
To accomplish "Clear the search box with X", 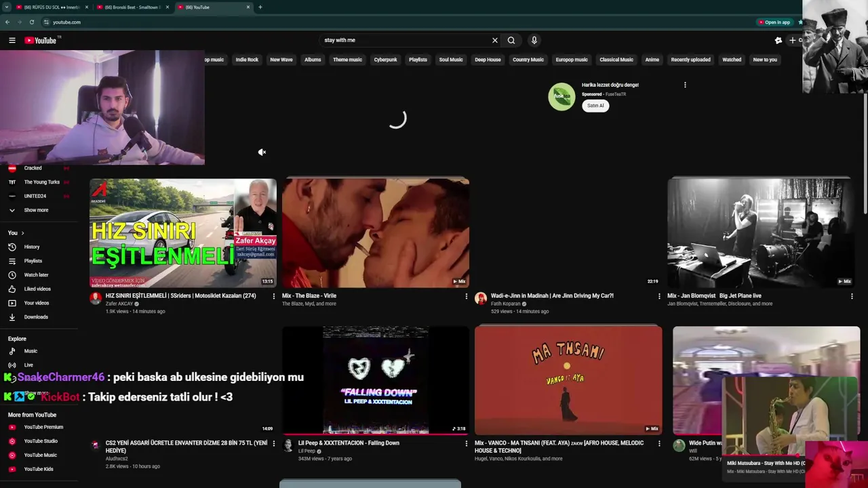I will click(495, 40).
